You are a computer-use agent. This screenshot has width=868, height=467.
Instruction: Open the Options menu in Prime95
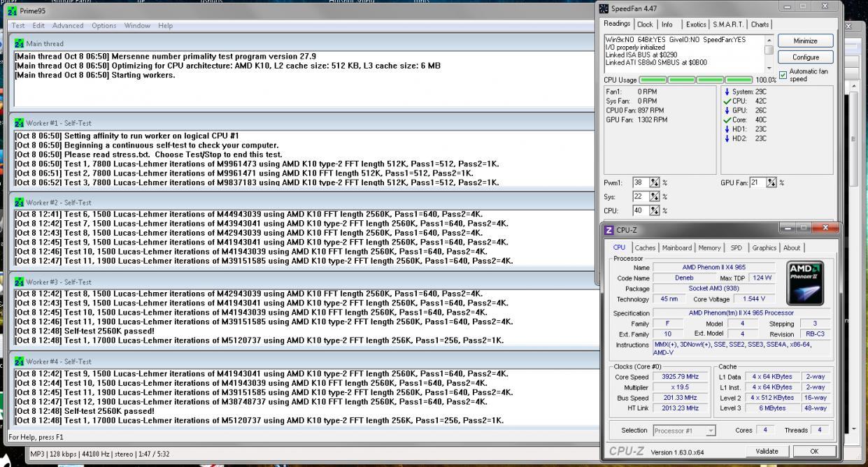click(104, 26)
